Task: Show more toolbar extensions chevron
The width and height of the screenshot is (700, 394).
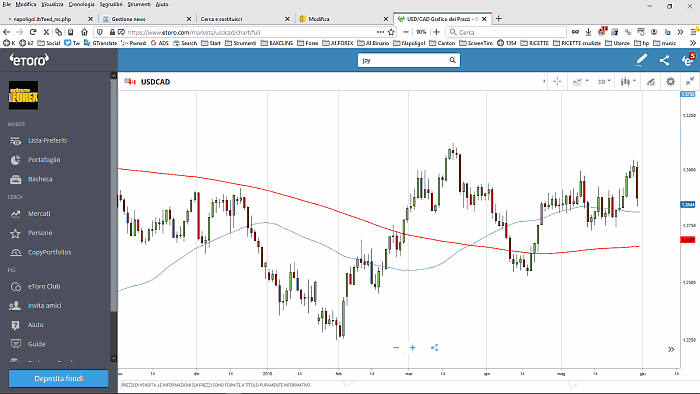Action: tap(680, 32)
